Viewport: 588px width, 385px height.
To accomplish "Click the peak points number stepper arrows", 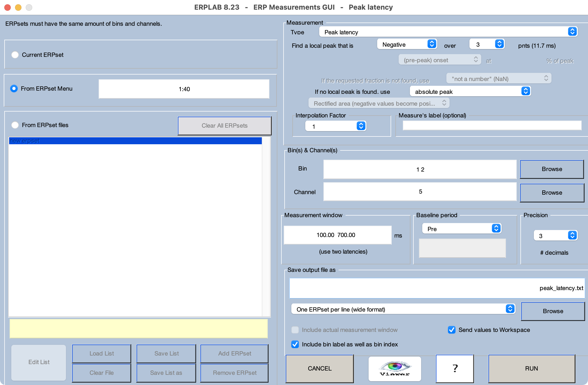I will (x=499, y=44).
